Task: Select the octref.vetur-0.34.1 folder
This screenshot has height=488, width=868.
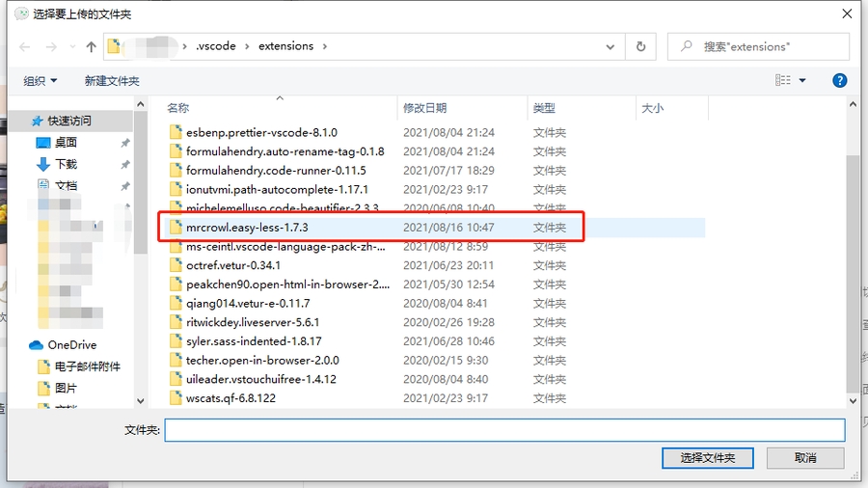Action: pyautogui.click(x=233, y=265)
